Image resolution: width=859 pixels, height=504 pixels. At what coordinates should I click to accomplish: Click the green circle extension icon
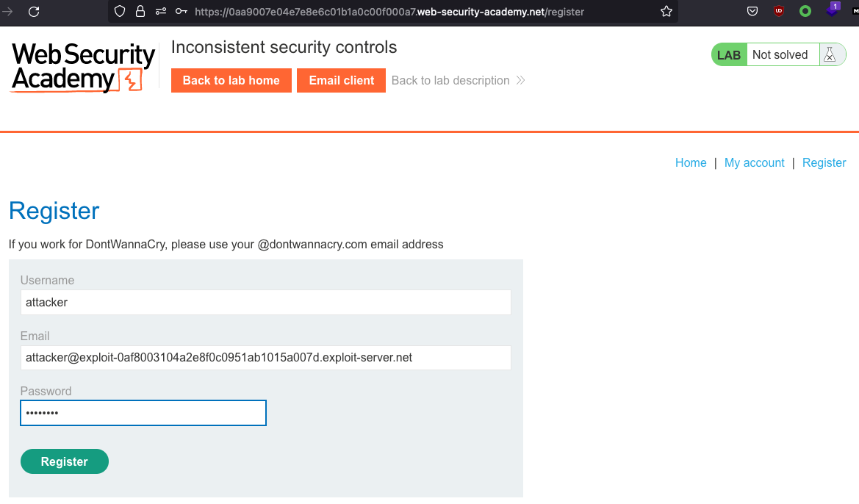tap(805, 12)
